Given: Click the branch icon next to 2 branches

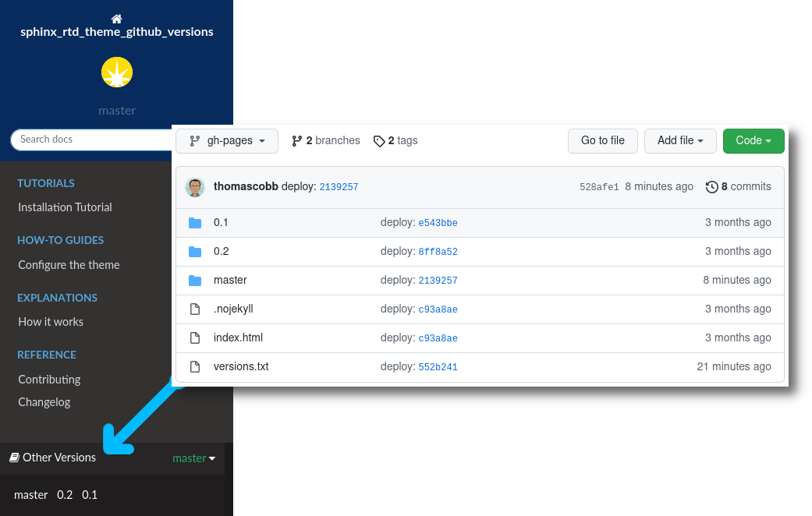Looking at the screenshot, I should point(297,140).
